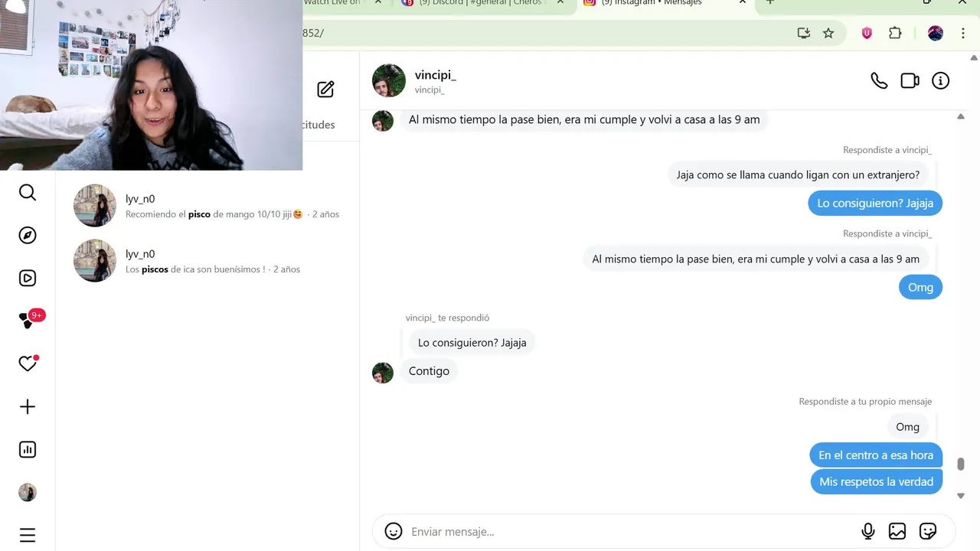Open the Explore compass icon
The image size is (980, 551).
pyautogui.click(x=28, y=236)
